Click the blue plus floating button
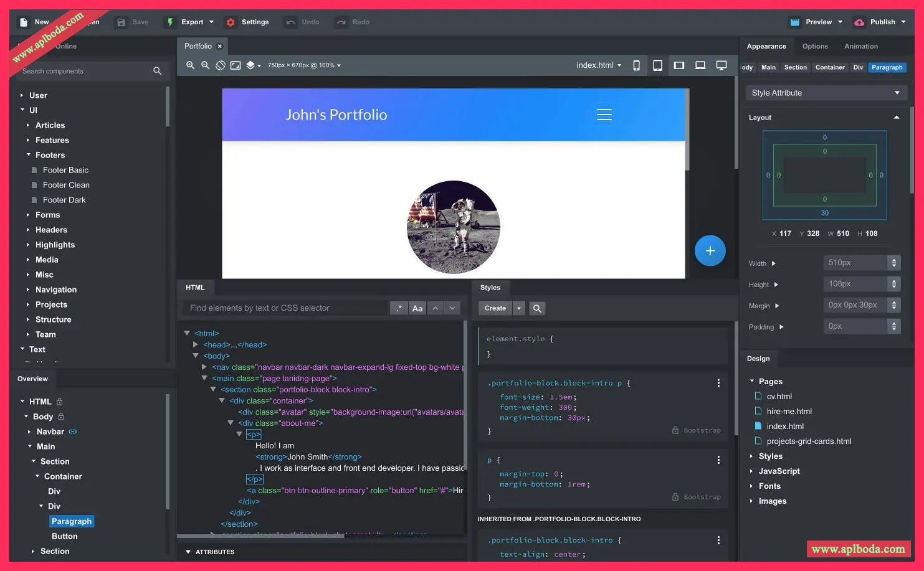 coord(710,250)
